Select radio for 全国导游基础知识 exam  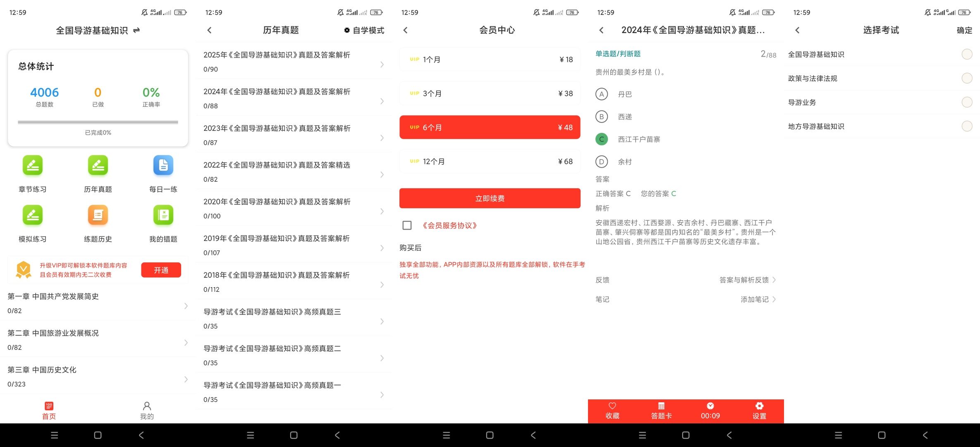(x=967, y=54)
